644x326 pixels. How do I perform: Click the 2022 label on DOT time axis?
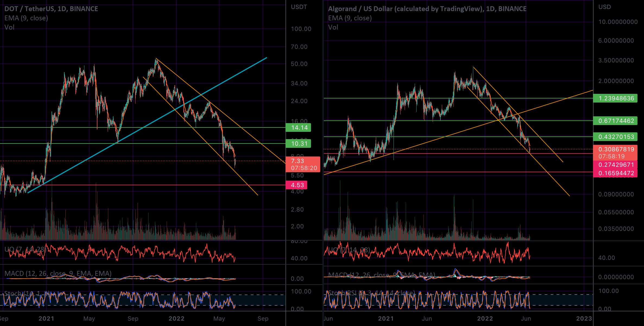(x=176, y=318)
